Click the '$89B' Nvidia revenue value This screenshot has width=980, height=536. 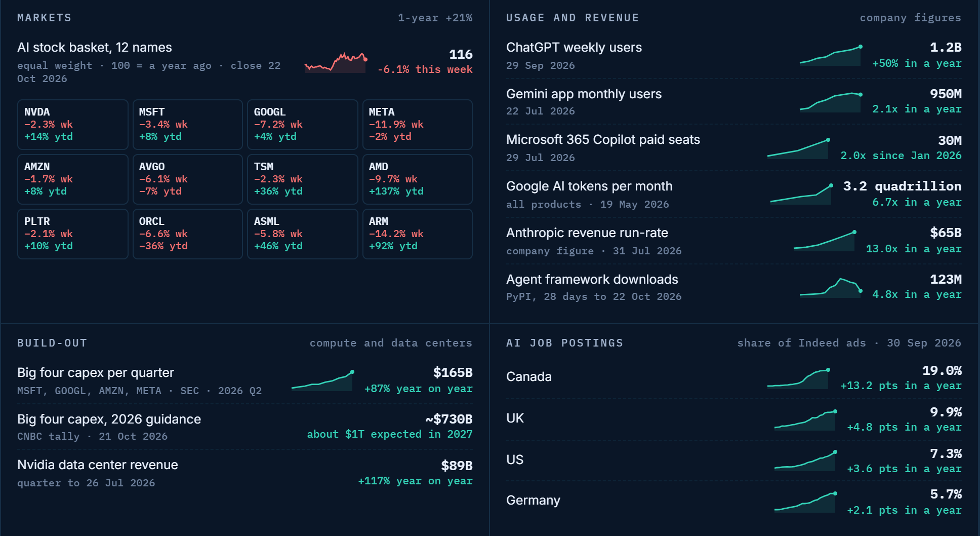click(x=457, y=466)
